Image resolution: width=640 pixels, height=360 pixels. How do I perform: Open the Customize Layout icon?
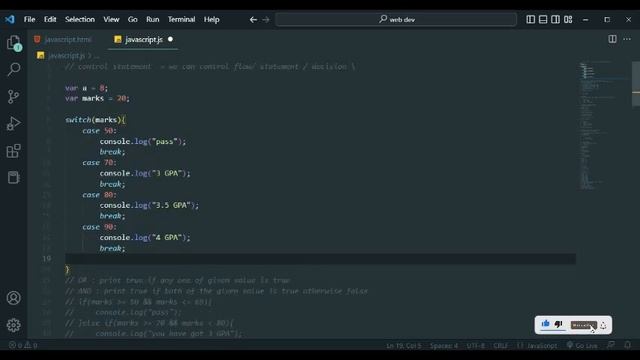point(568,19)
